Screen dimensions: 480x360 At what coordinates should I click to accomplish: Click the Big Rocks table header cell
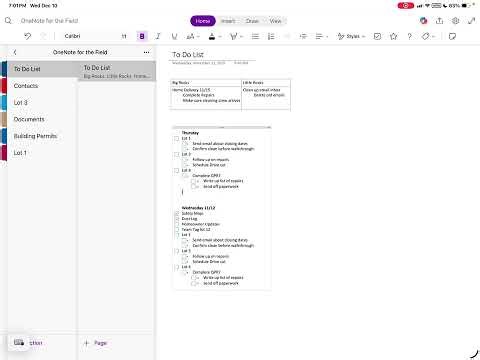(x=206, y=83)
